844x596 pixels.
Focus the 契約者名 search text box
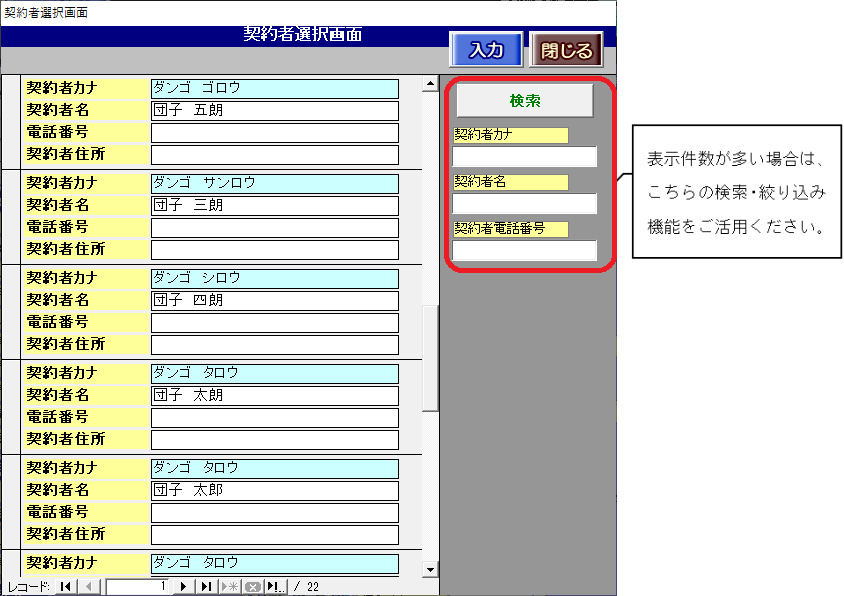point(524,204)
